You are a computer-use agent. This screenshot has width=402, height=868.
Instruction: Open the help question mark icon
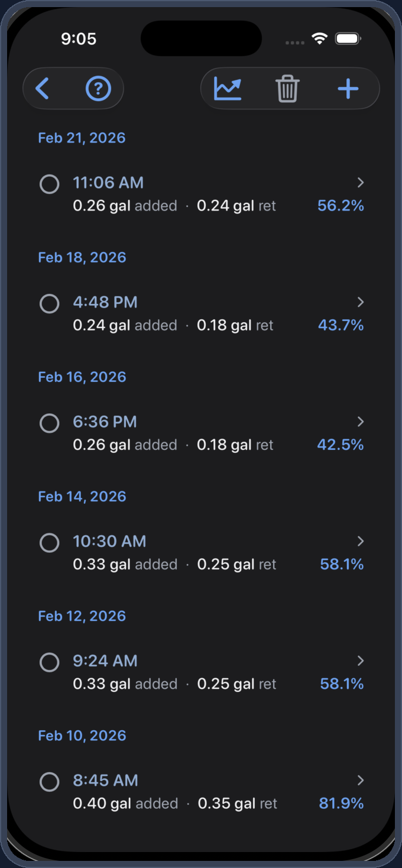(98, 89)
